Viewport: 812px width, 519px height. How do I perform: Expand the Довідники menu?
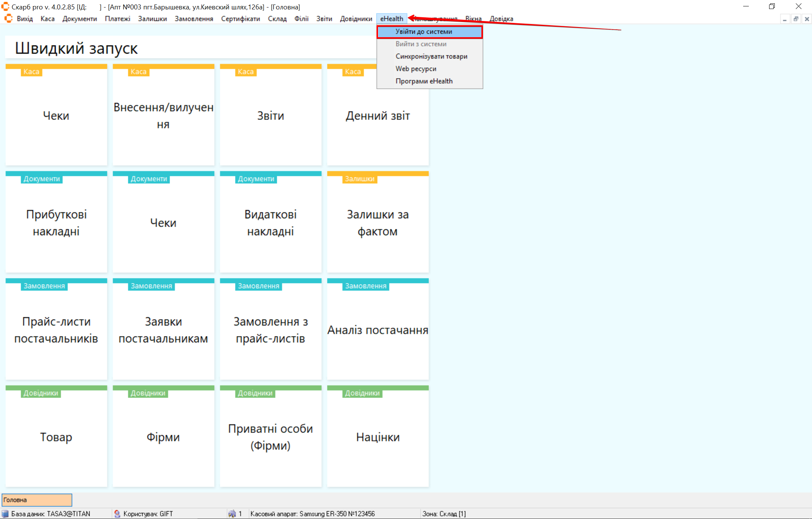[x=356, y=19]
